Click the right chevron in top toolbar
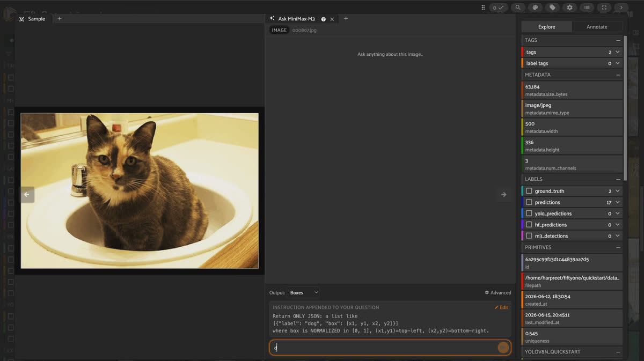 pos(621,8)
